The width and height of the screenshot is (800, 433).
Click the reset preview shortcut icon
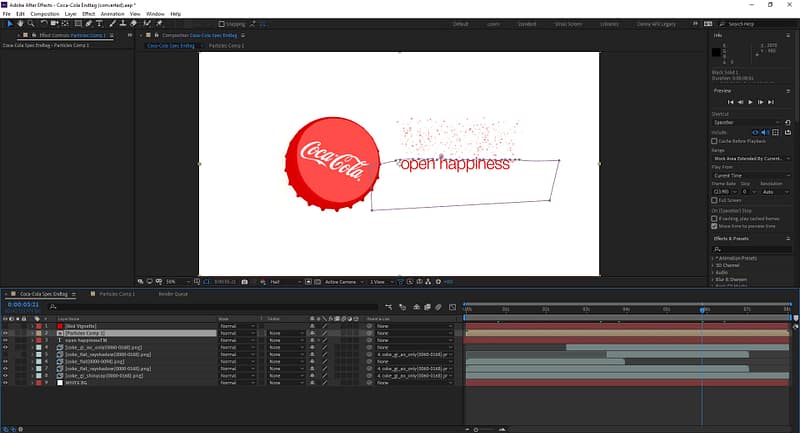[x=787, y=122]
